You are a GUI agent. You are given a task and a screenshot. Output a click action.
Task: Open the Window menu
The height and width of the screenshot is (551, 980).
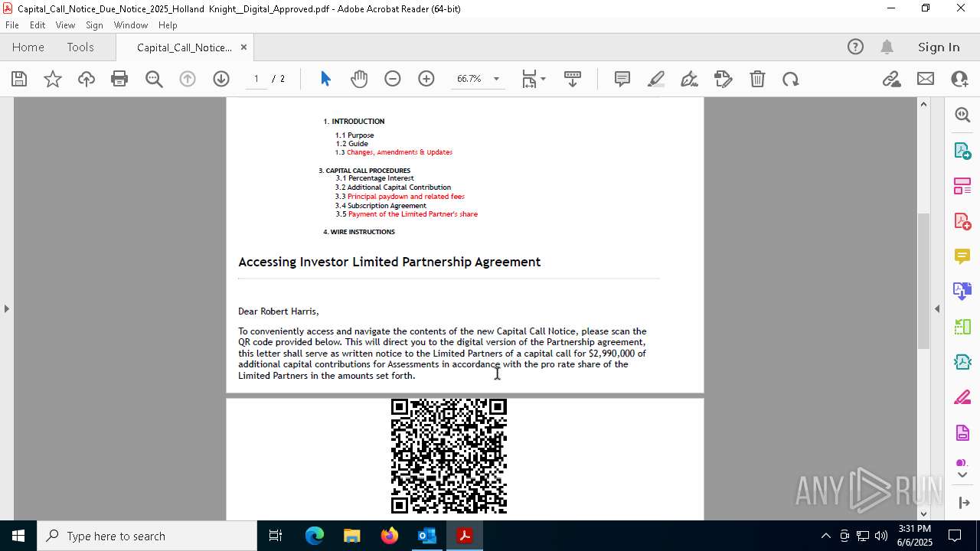click(x=131, y=25)
